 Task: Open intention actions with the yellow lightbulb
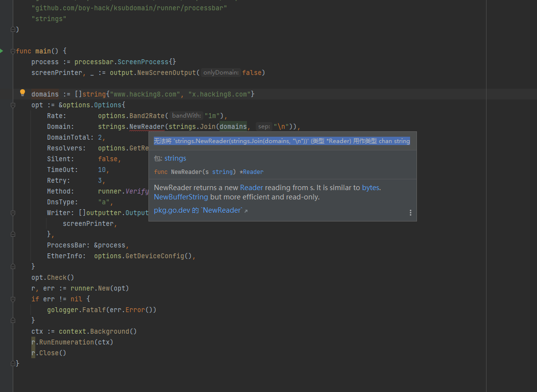pos(22,93)
